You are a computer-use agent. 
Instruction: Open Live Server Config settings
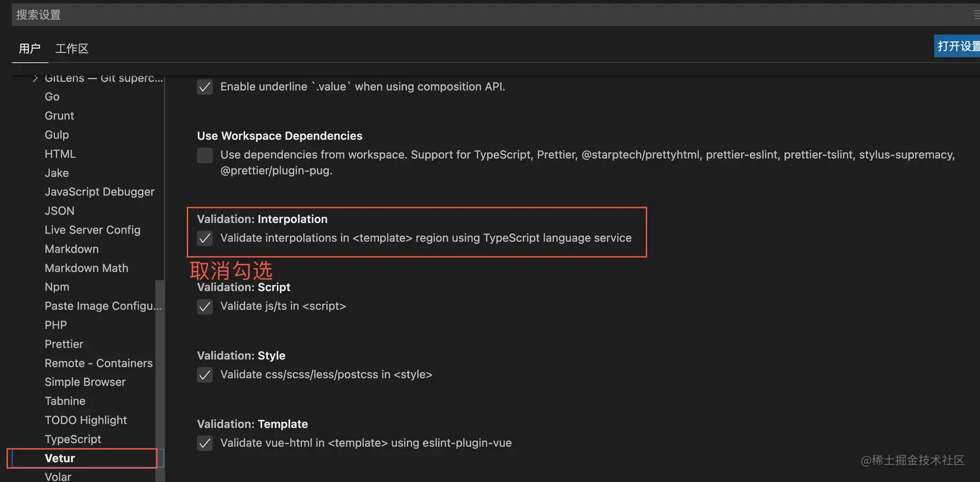click(x=93, y=230)
